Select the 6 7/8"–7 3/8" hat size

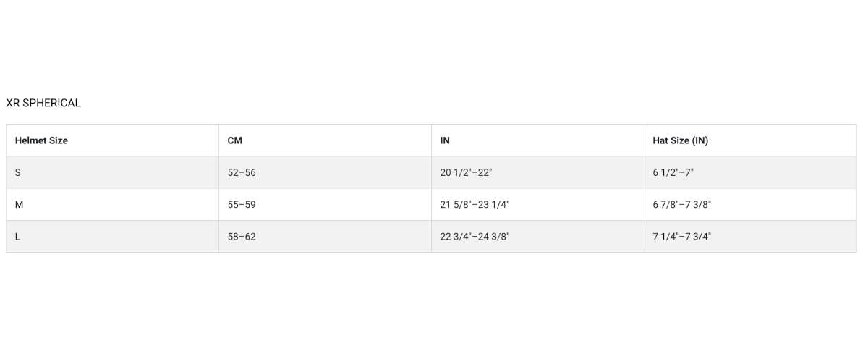click(681, 205)
